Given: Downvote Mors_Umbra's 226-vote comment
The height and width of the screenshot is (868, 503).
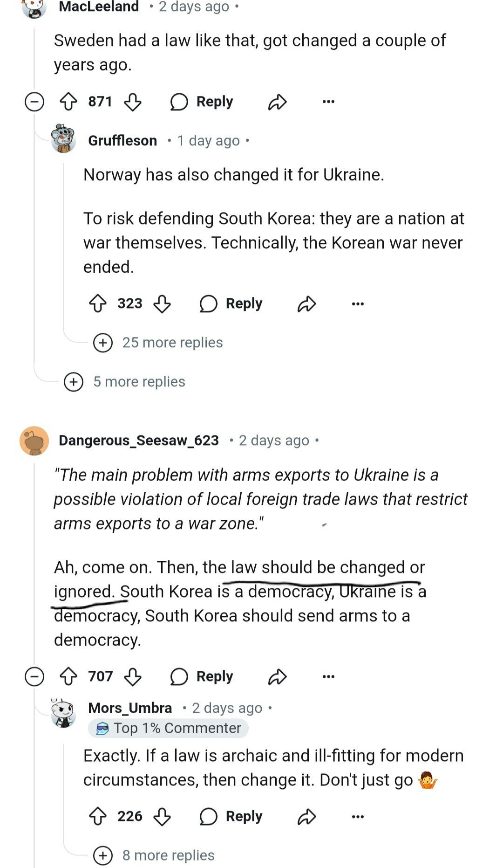Looking at the screenshot, I should click(162, 816).
